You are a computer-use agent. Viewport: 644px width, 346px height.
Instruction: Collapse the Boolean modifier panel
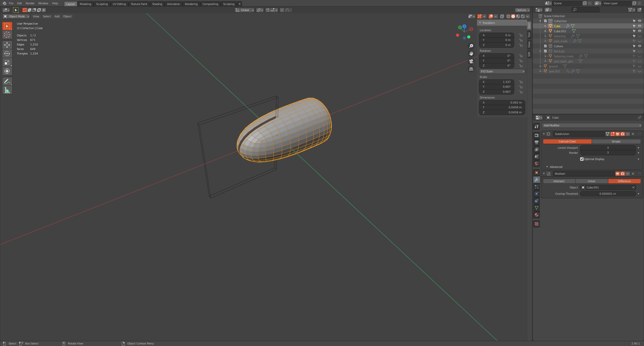tap(544, 174)
